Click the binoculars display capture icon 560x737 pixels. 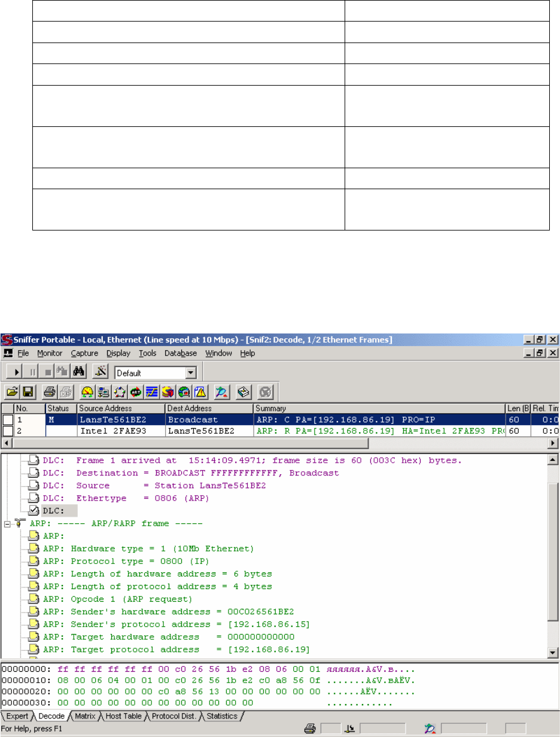tap(78, 372)
